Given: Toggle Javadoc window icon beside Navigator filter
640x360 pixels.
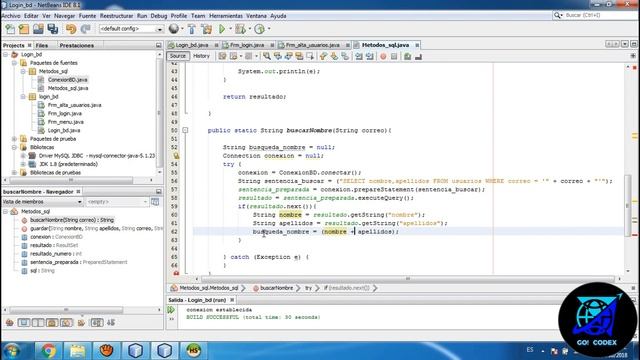Looking at the screenshot, I should coord(155,202).
